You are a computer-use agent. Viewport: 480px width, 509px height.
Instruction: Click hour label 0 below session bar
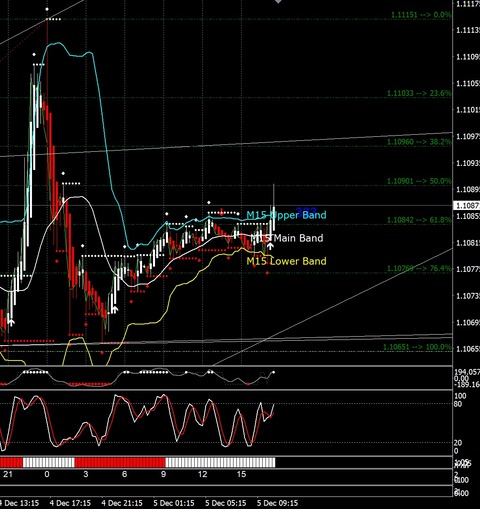pos(47,474)
